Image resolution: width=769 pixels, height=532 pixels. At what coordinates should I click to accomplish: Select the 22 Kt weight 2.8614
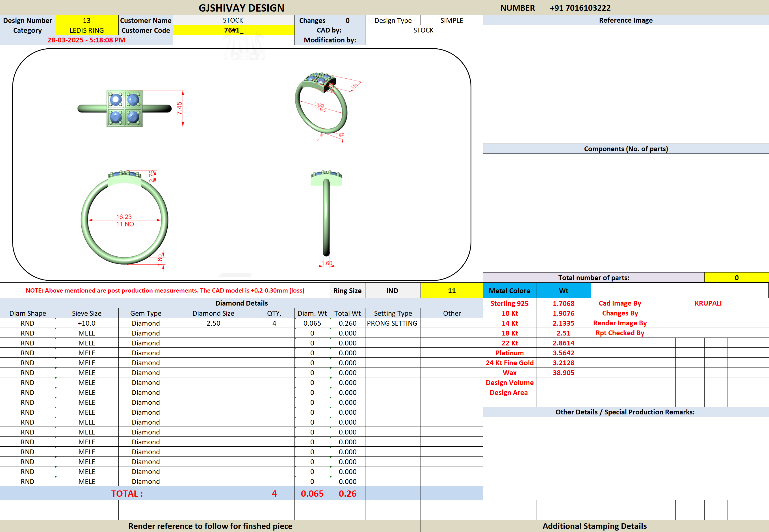tap(564, 343)
